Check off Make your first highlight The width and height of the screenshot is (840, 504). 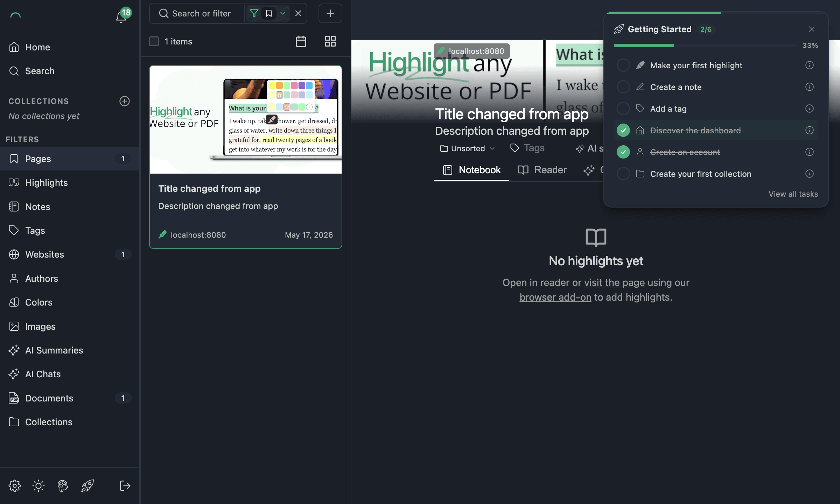point(623,65)
